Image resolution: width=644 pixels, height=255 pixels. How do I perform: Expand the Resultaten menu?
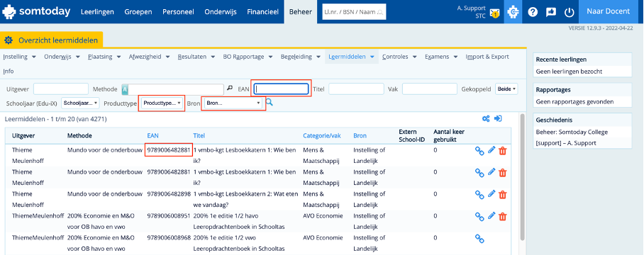[x=196, y=57]
